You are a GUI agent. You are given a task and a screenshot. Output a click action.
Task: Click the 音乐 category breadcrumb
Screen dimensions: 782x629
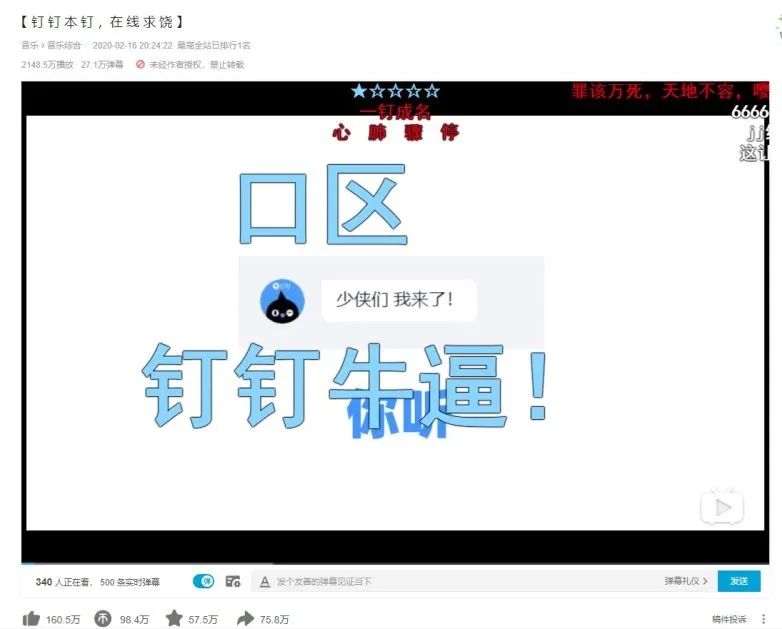[29, 45]
